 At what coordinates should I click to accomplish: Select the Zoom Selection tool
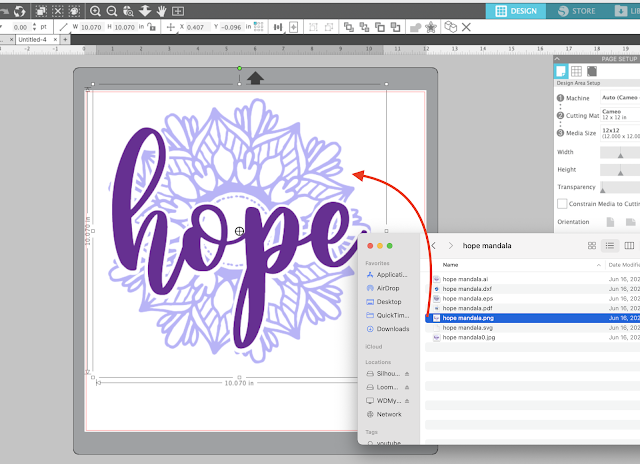coord(128,11)
